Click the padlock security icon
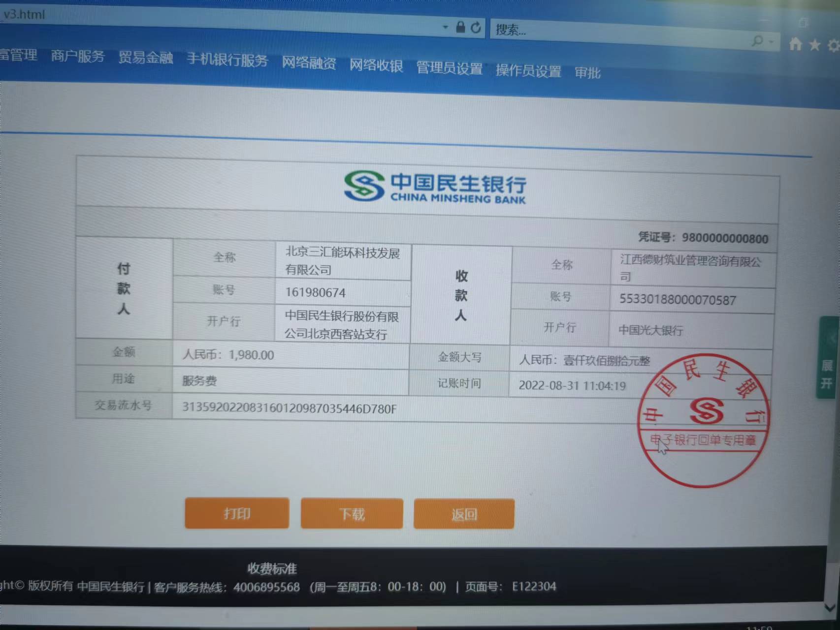The height and width of the screenshot is (630, 840). pos(460,27)
